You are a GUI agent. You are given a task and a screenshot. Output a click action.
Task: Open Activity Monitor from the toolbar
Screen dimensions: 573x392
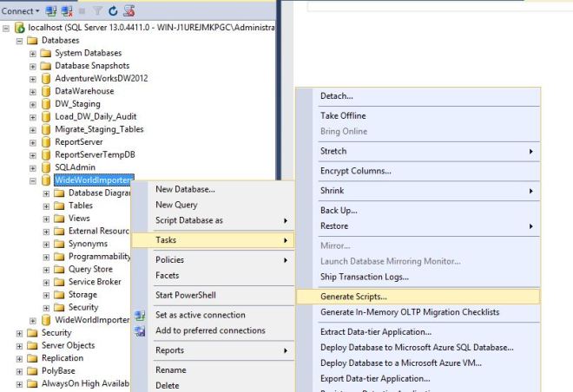129,10
